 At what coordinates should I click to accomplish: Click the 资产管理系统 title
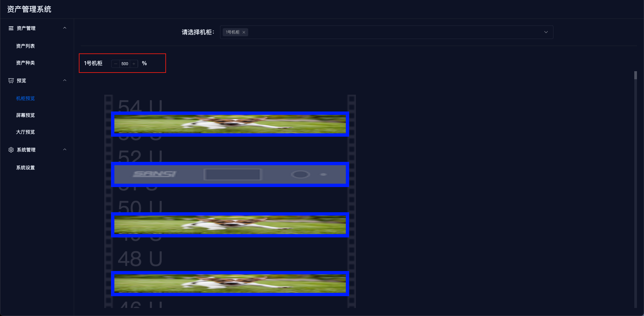click(x=29, y=9)
